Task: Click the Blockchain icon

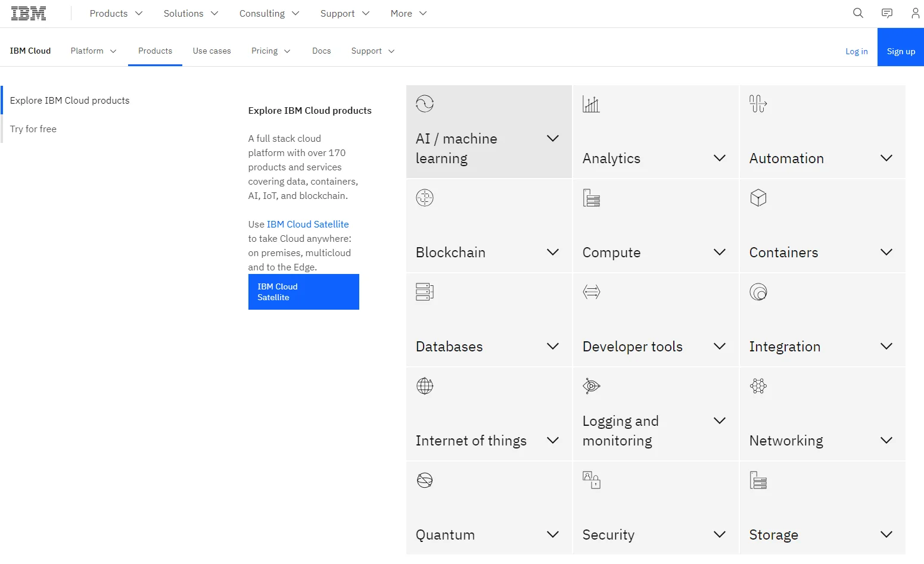Action: click(425, 198)
